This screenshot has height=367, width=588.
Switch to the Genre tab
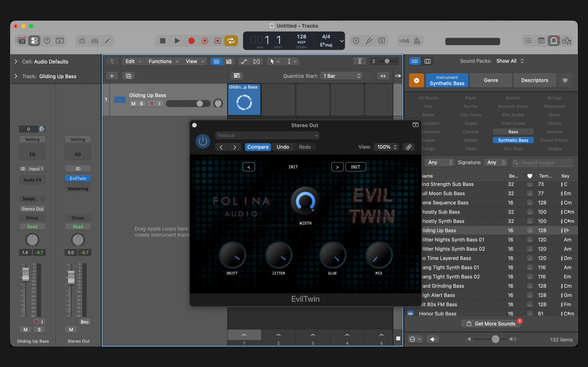pyautogui.click(x=491, y=80)
